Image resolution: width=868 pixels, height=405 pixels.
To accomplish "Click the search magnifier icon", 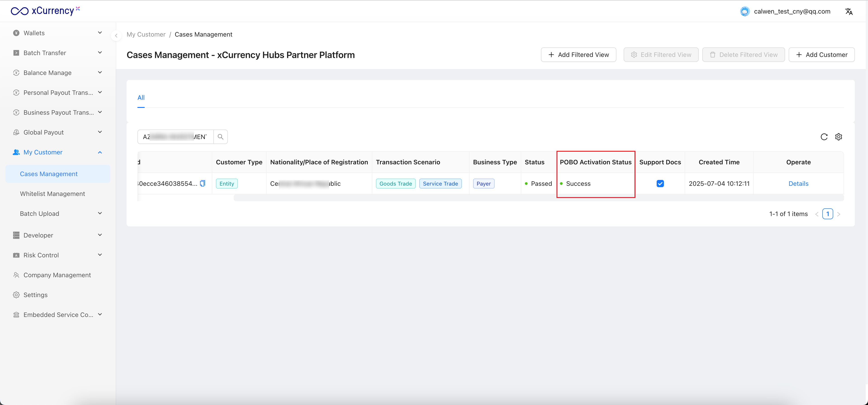I will click(220, 137).
